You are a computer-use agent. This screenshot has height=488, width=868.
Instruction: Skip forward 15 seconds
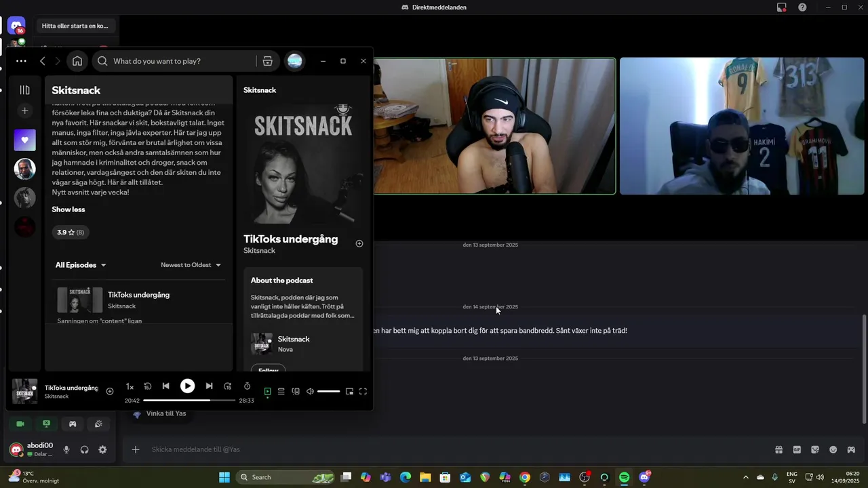click(228, 386)
